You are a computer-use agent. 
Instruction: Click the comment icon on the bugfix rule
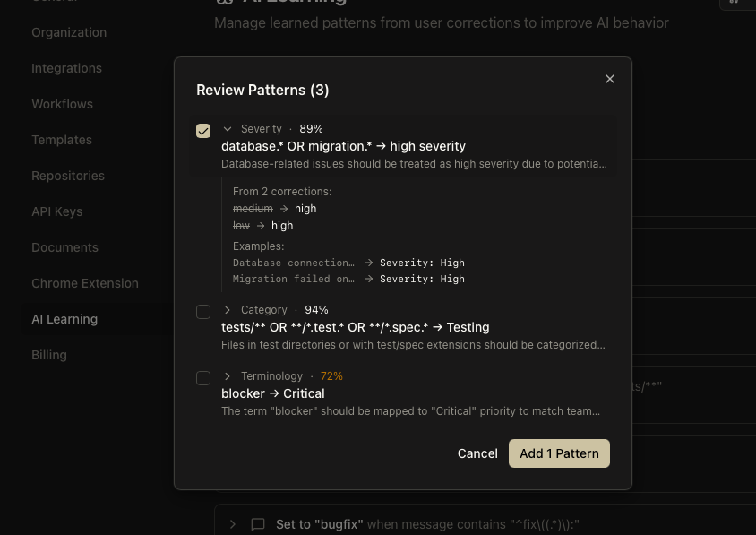click(x=258, y=524)
